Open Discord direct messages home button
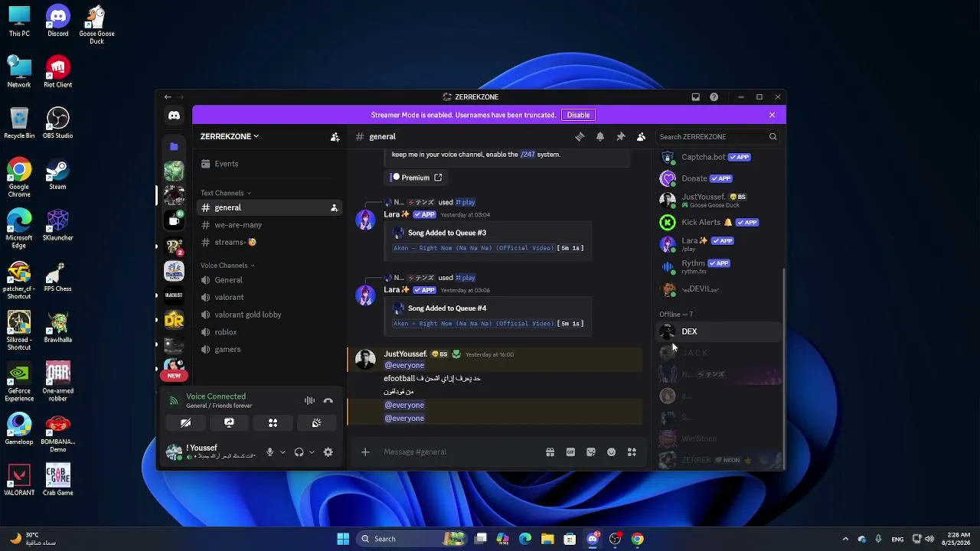This screenshot has height=551, width=980. (174, 115)
